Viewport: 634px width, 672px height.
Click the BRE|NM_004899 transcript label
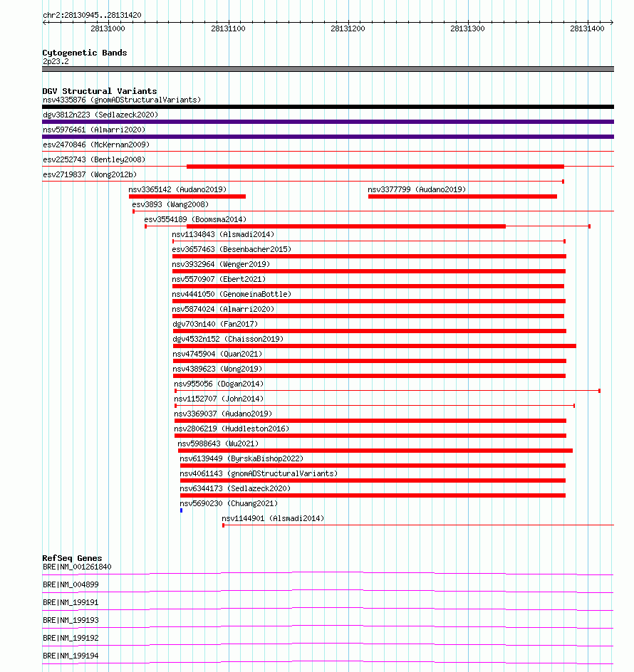tap(71, 584)
